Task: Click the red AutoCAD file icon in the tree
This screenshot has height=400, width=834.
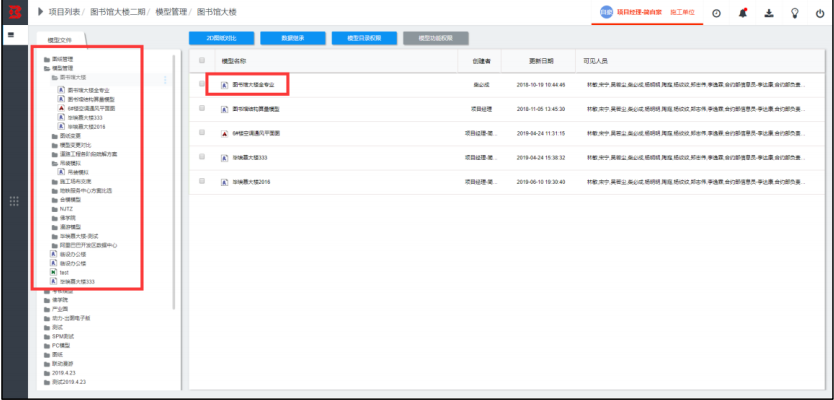Action: [x=61, y=108]
